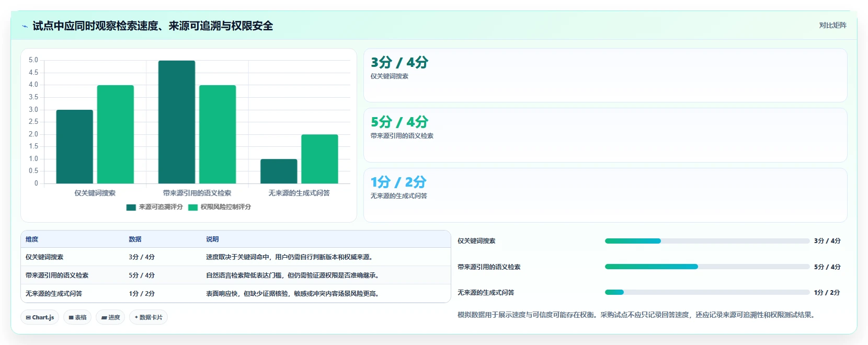The height and width of the screenshot is (345, 868).
Task: Click the 表格 tag chip
Action: click(77, 317)
